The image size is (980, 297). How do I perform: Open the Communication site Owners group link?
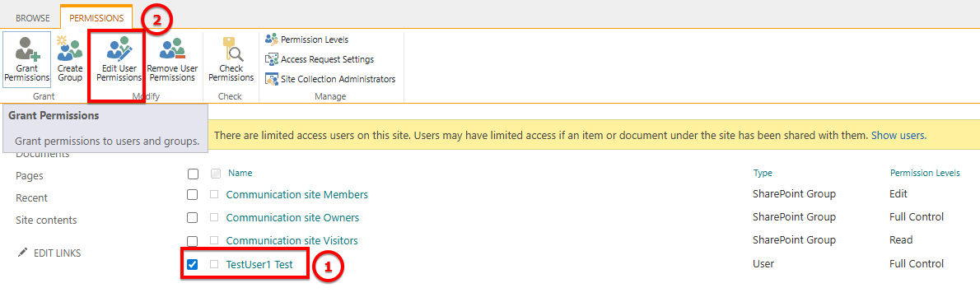coord(292,218)
